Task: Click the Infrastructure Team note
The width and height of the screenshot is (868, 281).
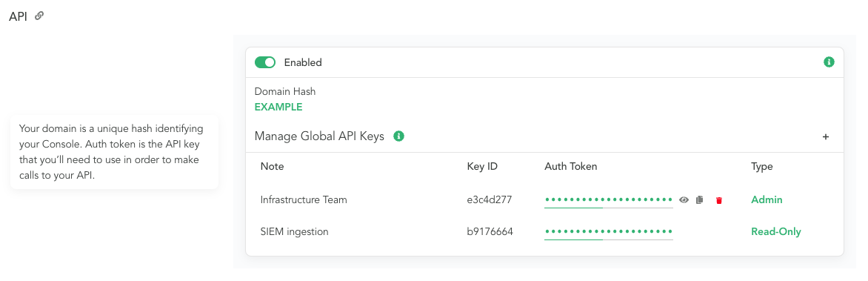Action: click(304, 199)
